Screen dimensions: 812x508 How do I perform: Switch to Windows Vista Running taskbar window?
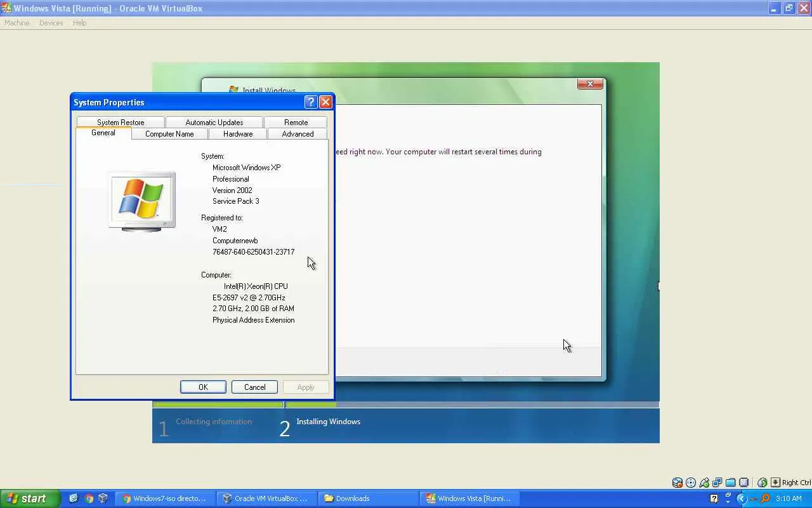[469, 498]
